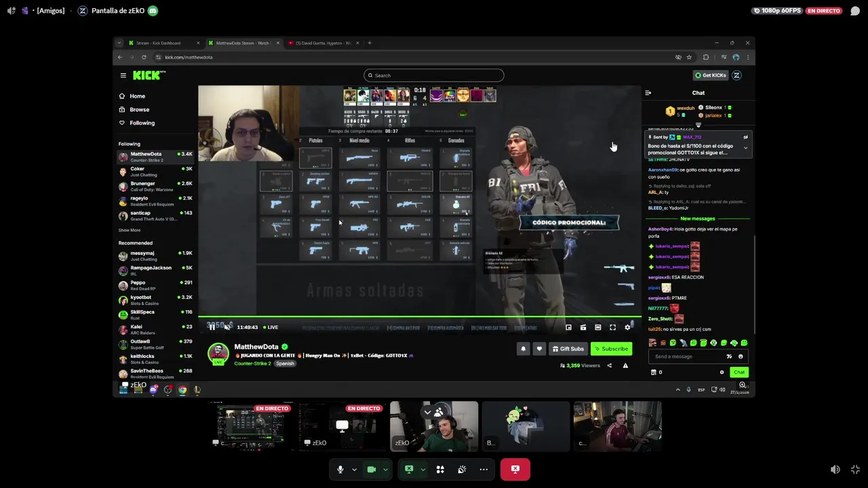The width and height of the screenshot is (868, 488).
Task: Open kyootbot recommended channel
Action: click(155, 300)
